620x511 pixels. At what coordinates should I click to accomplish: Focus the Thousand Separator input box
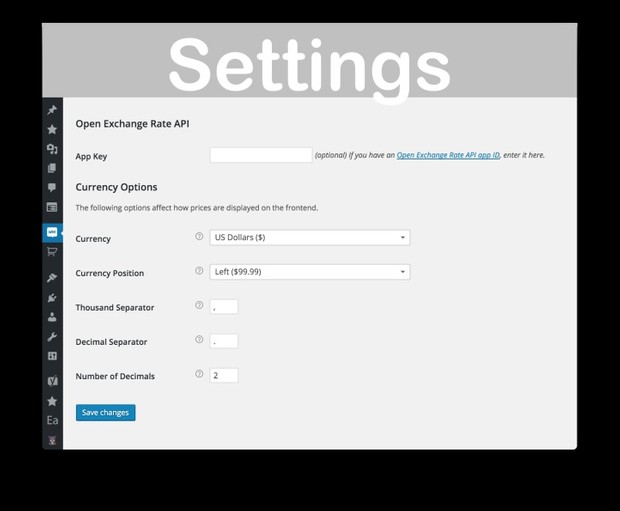tap(224, 307)
